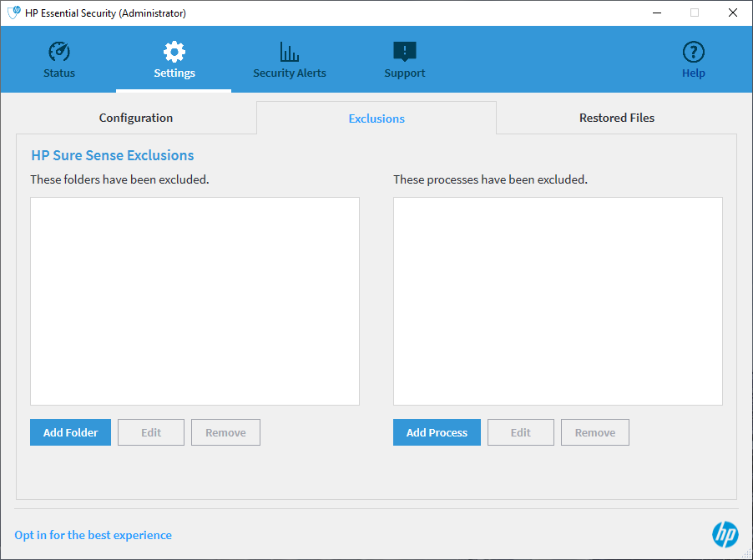
Task: Select the Settings gear icon
Action: tap(174, 52)
